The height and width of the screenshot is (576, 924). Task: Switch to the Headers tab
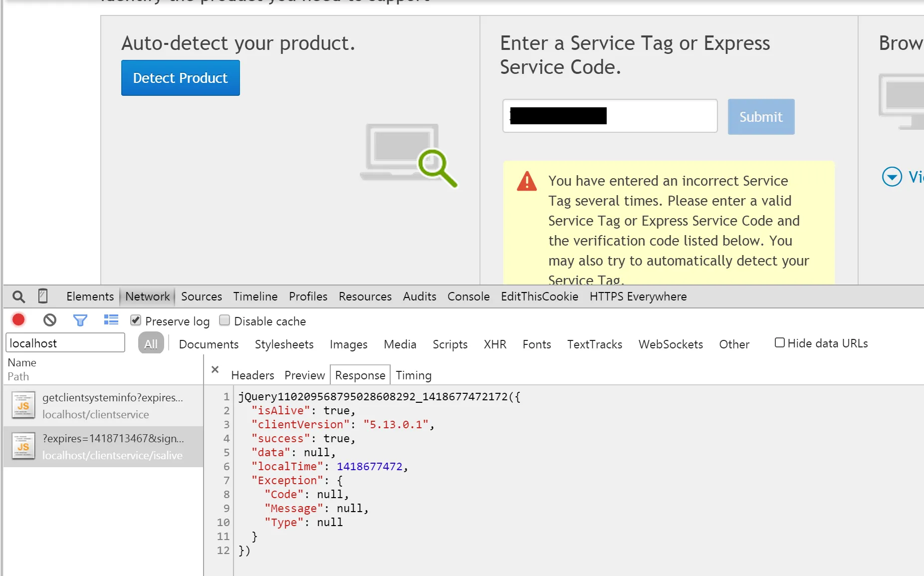(x=252, y=375)
